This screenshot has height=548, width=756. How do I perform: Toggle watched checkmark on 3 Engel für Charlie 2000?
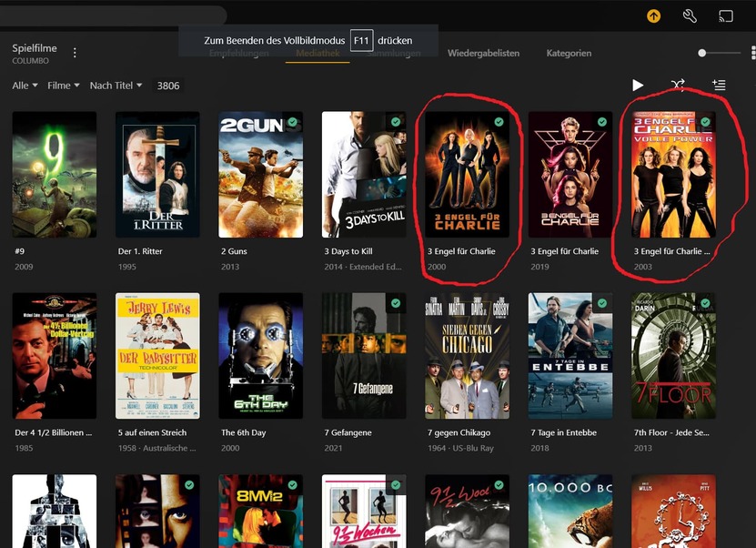(499, 122)
